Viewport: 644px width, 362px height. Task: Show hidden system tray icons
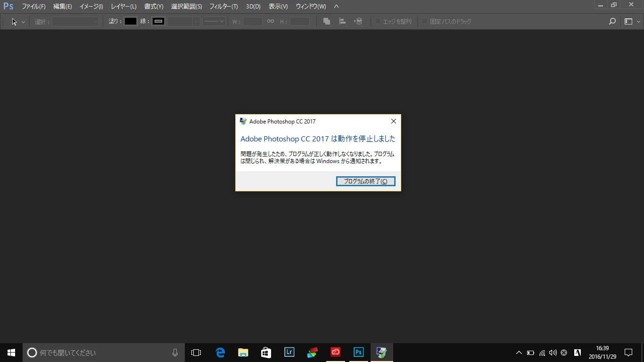(519, 353)
